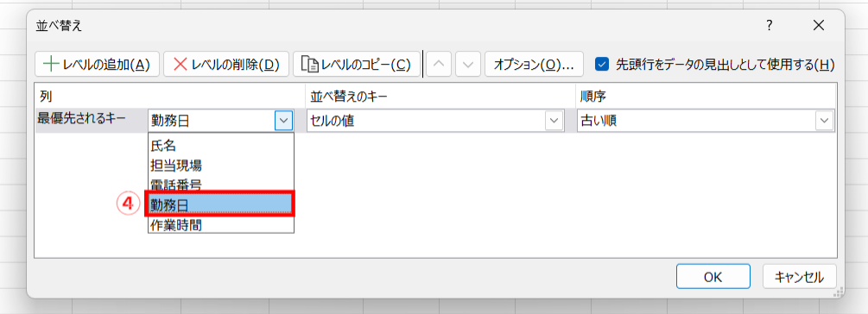The height and width of the screenshot is (314, 868).
Task: Move level down with the down arrow button
Action: point(468,64)
